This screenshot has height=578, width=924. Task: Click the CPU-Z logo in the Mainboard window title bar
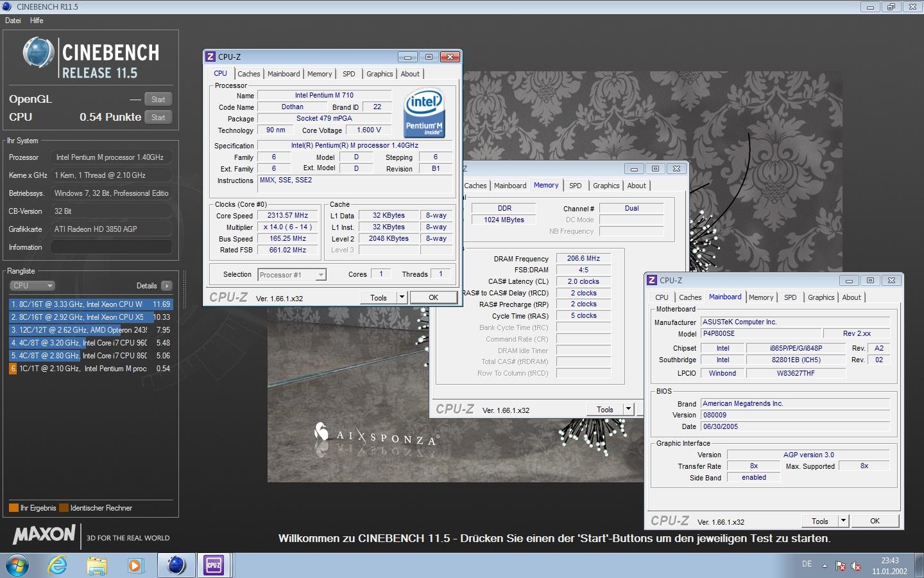(652, 280)
